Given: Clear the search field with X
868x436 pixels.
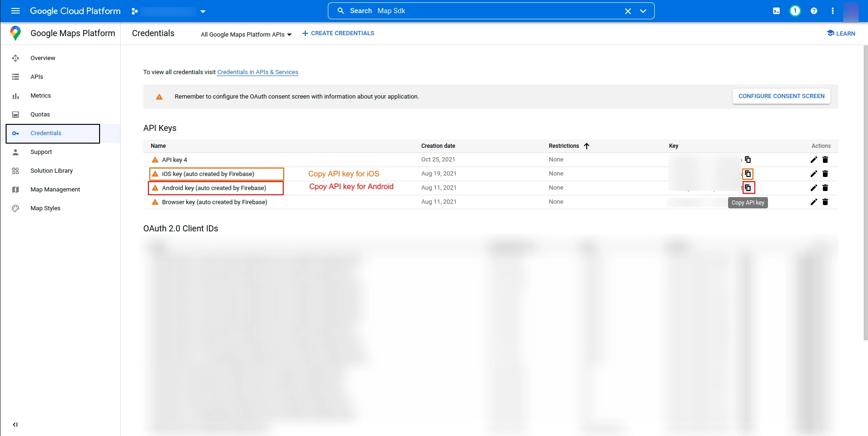Looking at the screenshot, I should click(628, 11).
